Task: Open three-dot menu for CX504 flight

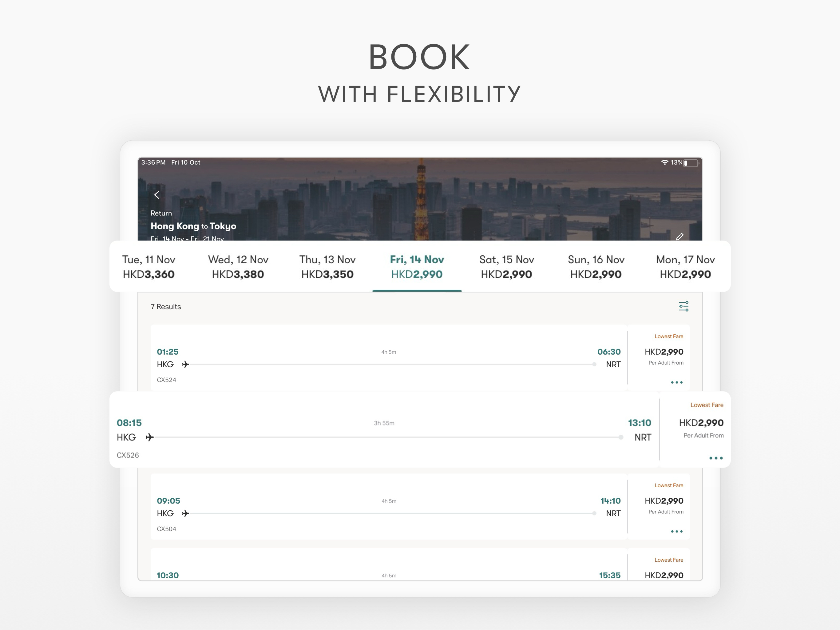Action: tap(676, 531)
